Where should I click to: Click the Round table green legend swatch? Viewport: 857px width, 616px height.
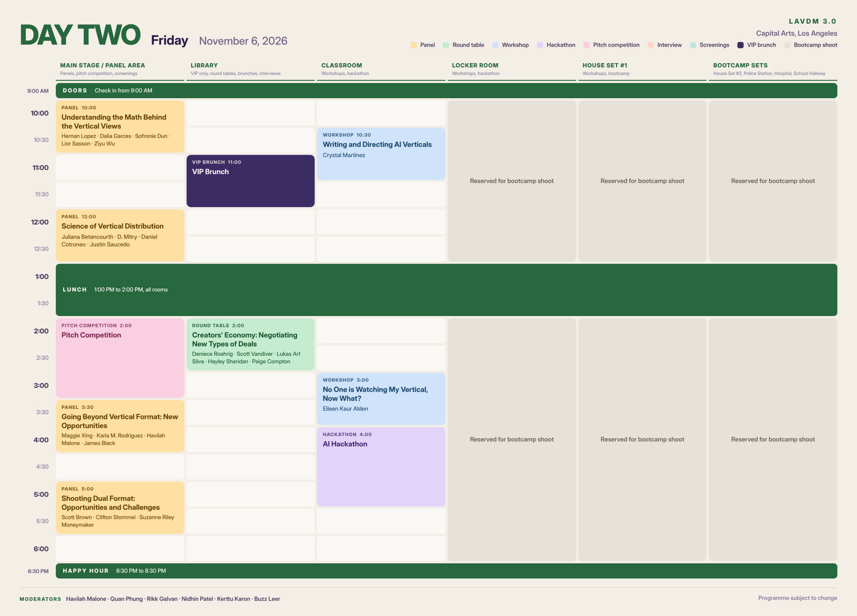click(x=446, y=45)
